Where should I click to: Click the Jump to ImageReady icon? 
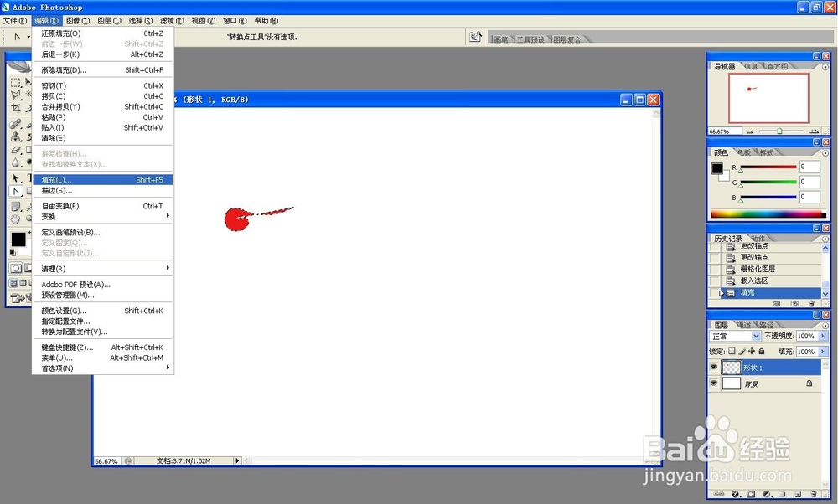pos(19,297)
